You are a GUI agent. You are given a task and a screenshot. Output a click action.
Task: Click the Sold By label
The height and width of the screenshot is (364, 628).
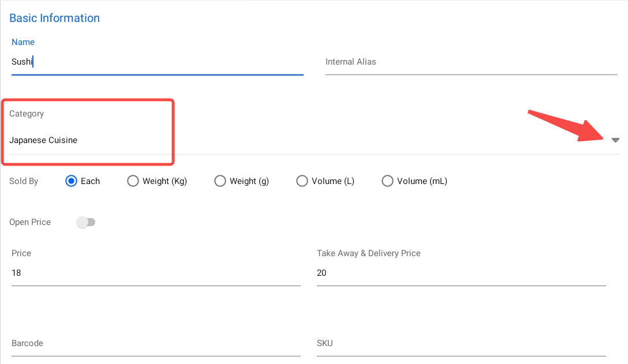coord(24,181)
